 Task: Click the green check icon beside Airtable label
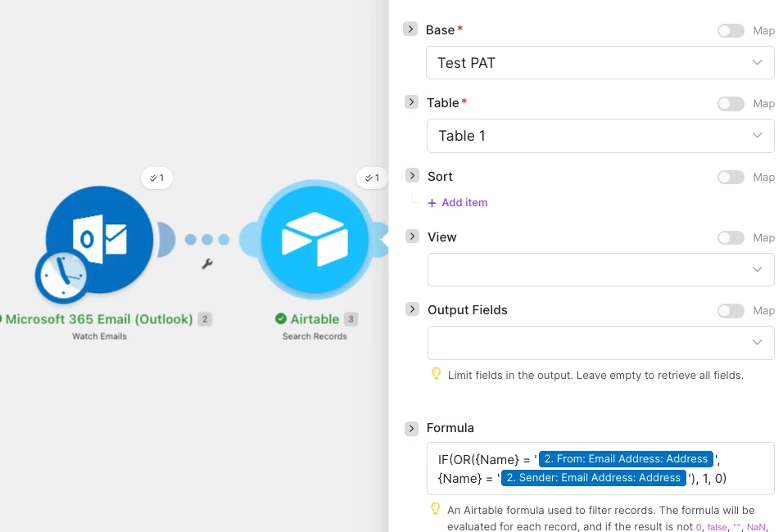point(281,319)
